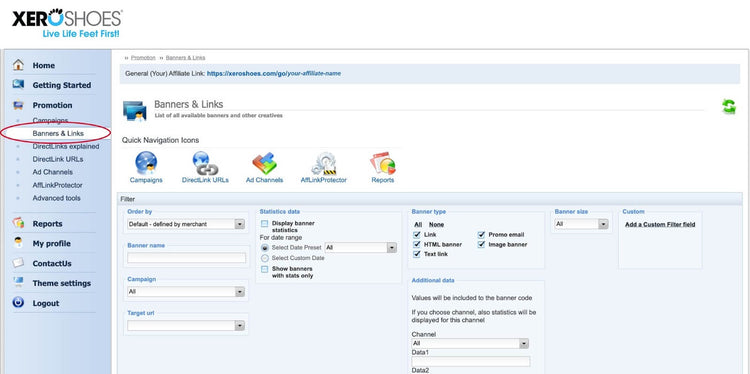750x374 pixels.
Task: Focus the Data1 input field
Action: tap(471, 362)
